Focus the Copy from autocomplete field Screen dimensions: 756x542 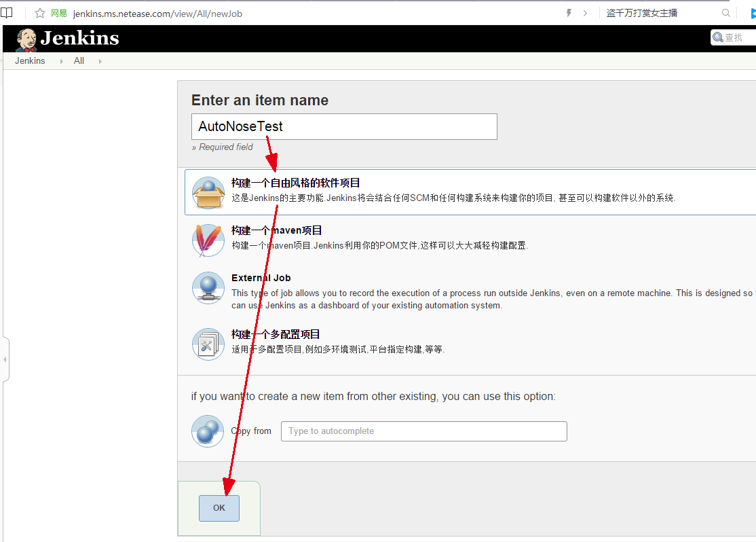pos(423,431)
